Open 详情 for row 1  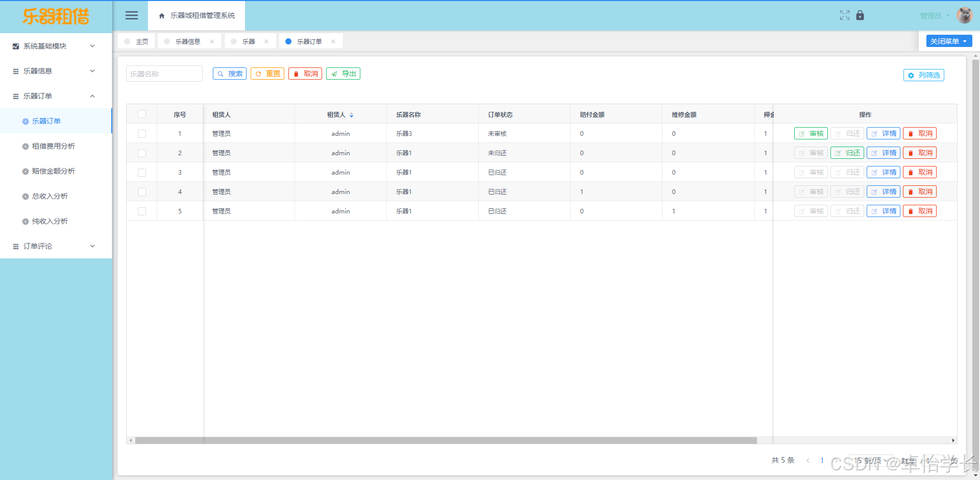pyautogui.click(x=884, y=133)
